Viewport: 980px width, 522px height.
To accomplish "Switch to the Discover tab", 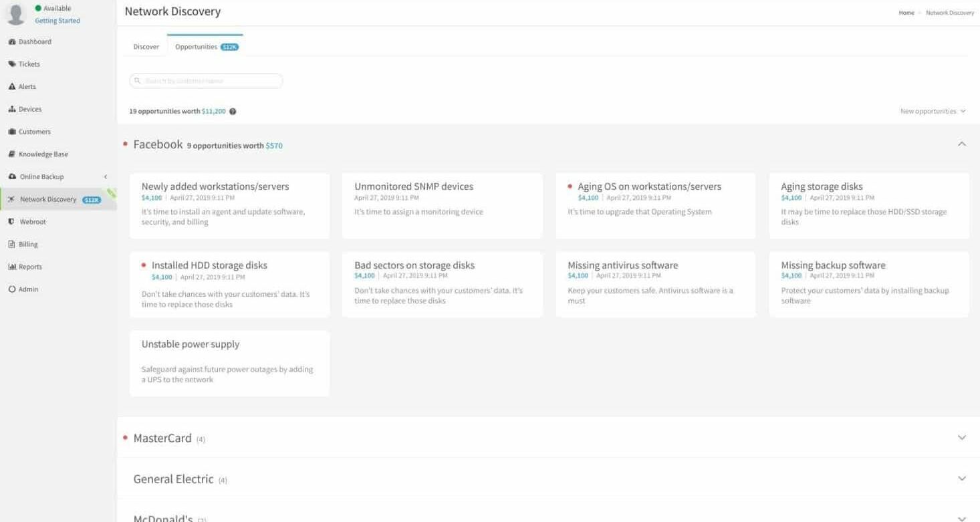I will coord(146,46).
